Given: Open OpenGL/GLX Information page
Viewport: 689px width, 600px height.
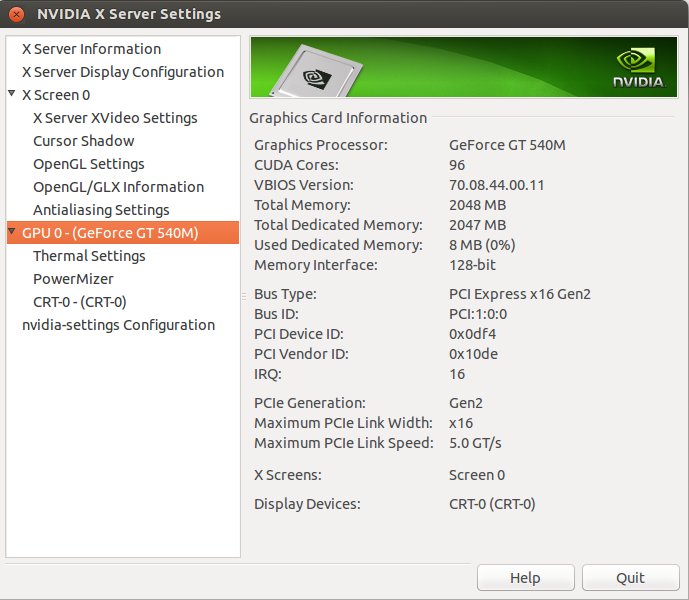Looking at the screenshot, I should pos(119,187).
